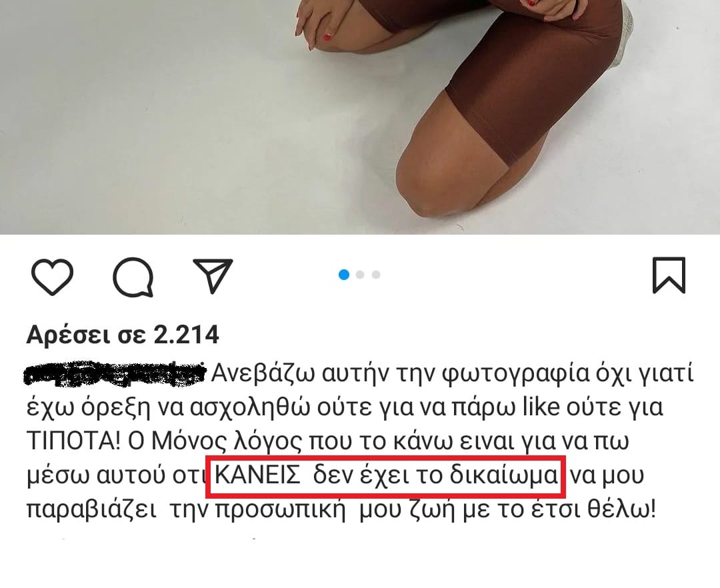Open comments via the speech bubble icon

(133, 277)
